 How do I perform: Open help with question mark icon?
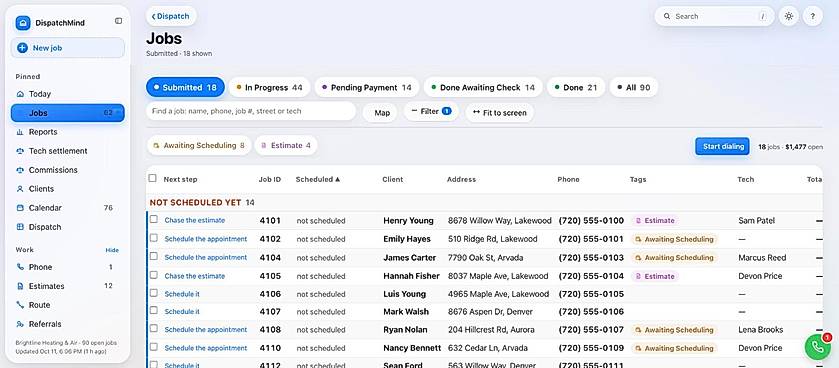point(812,16)
